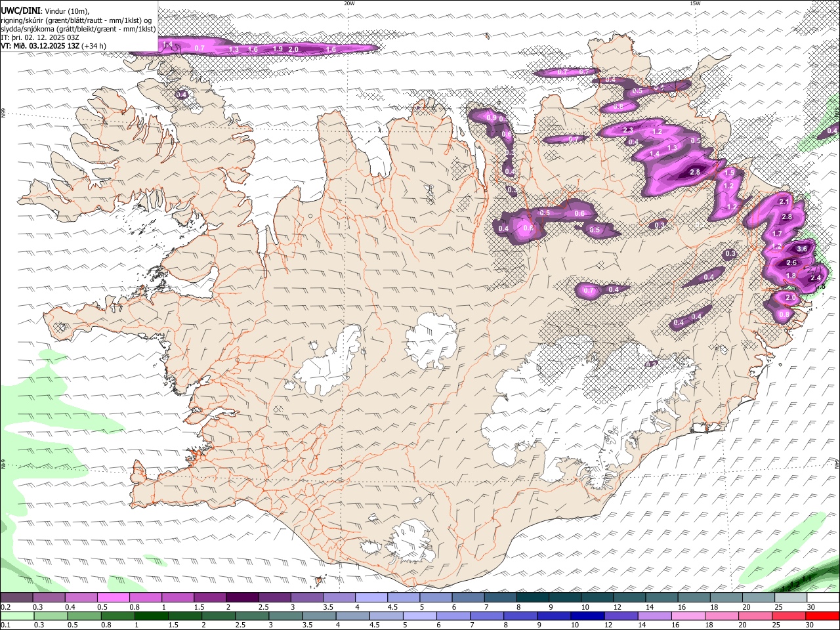Select the white legend swatch labeled 30
Screen dimensions: 840x630
[823, 598]
